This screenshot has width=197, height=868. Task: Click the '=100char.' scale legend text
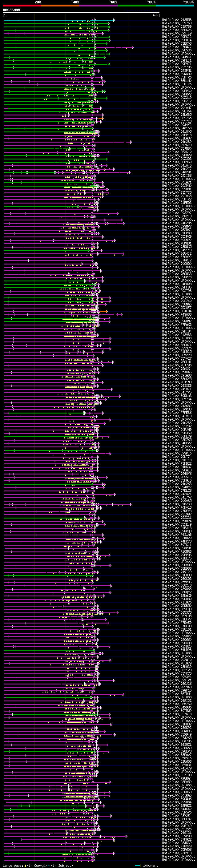tap(150, 865)
